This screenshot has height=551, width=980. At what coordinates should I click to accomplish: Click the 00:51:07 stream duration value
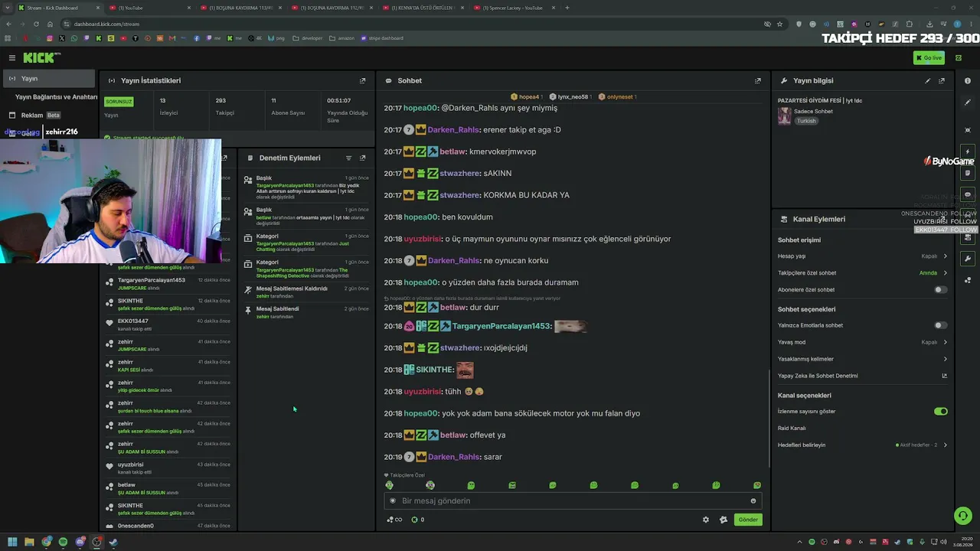tap(338, 100)
